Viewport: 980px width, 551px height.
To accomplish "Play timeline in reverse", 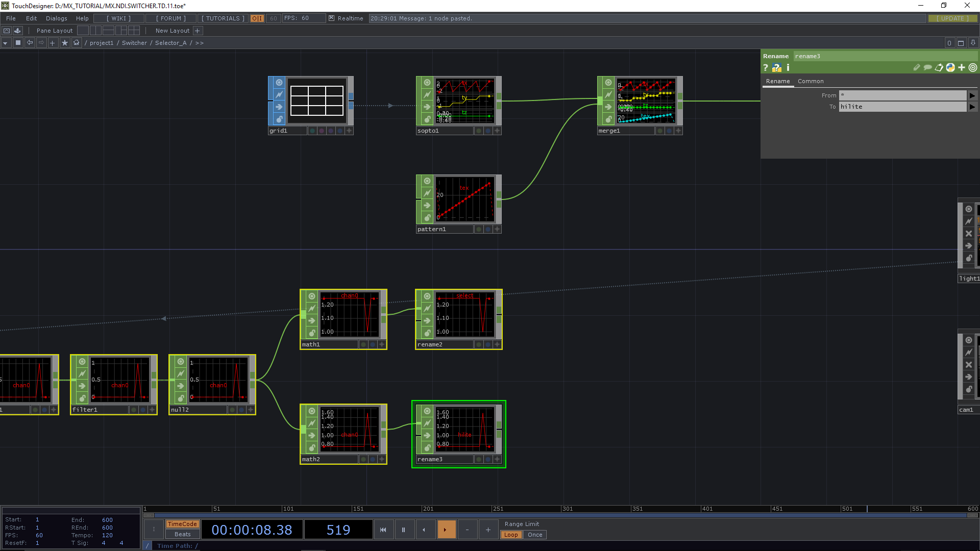I will 425,530.
